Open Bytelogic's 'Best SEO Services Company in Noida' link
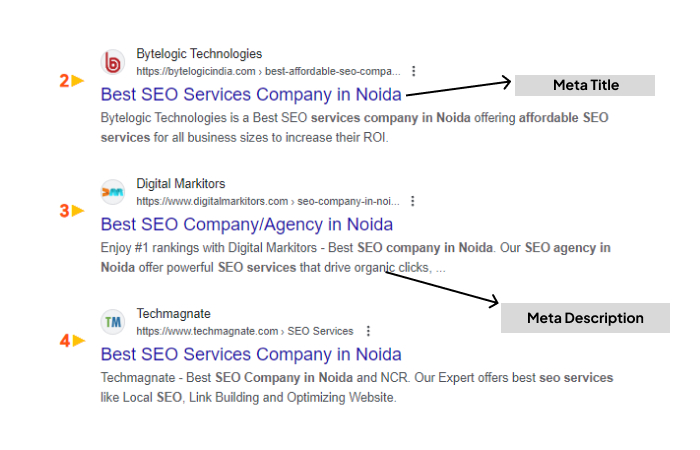The width and height of the screenshot is (700, 450). tap(251, 95)
